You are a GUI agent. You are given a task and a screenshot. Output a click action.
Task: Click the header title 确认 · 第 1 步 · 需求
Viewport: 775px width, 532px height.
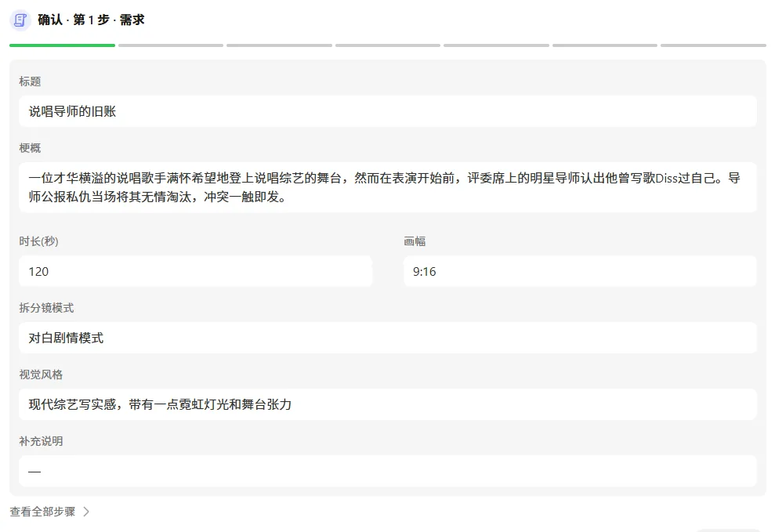91,20
